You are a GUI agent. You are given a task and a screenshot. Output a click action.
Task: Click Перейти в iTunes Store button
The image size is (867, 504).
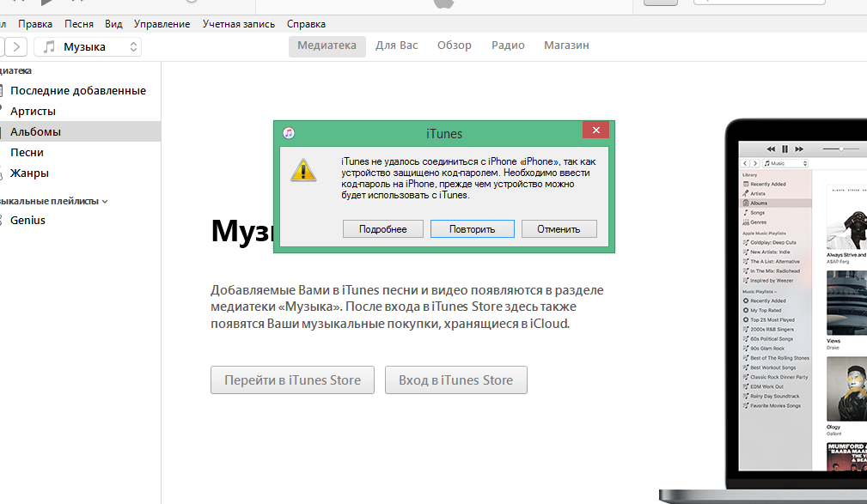coord(292,380)
